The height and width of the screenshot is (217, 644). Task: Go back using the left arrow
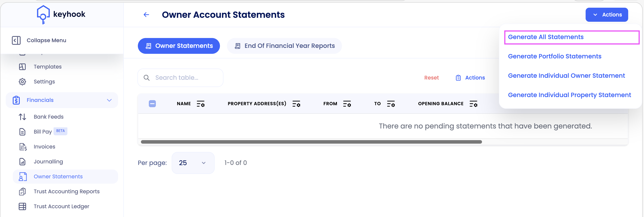pyautogui.click(x=146, y=15)
